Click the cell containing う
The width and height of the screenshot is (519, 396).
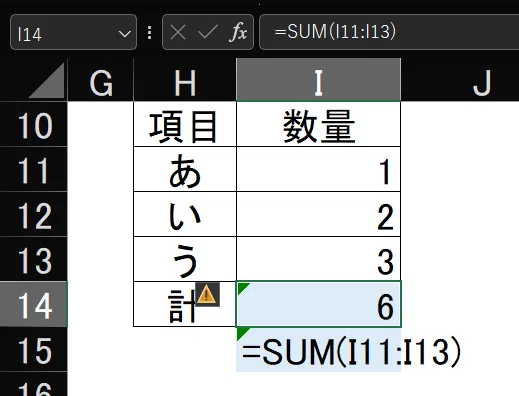click(185, 259)
